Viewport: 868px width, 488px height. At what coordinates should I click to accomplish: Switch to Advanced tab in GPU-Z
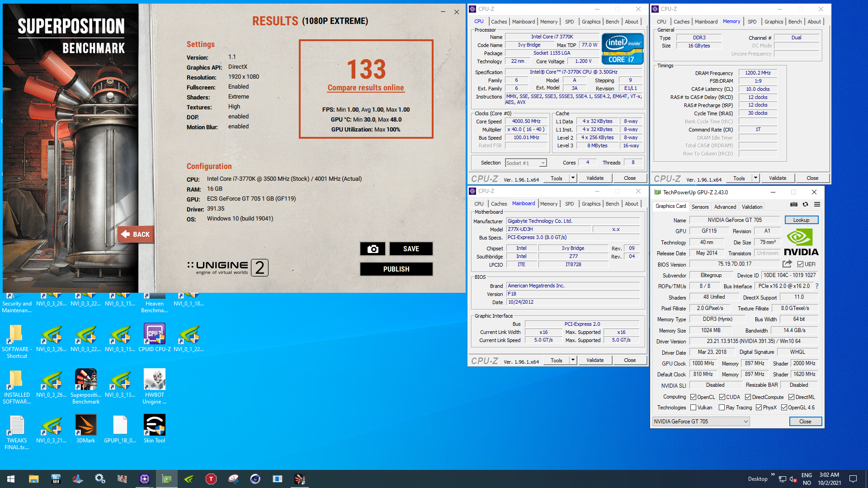(725, 207)
